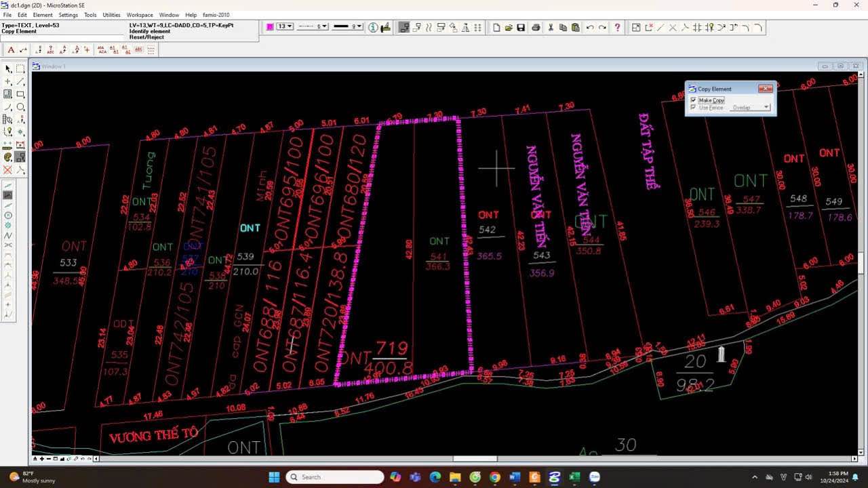Screen dimensions: 868x488
Task: Select the Element Selection arrow tool
Action: click(8, 68)
